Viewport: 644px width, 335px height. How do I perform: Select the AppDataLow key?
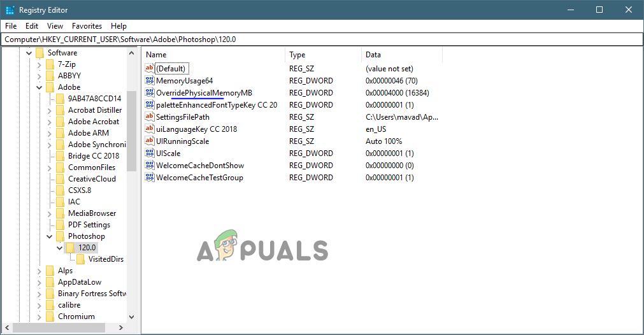click(79, 282)
